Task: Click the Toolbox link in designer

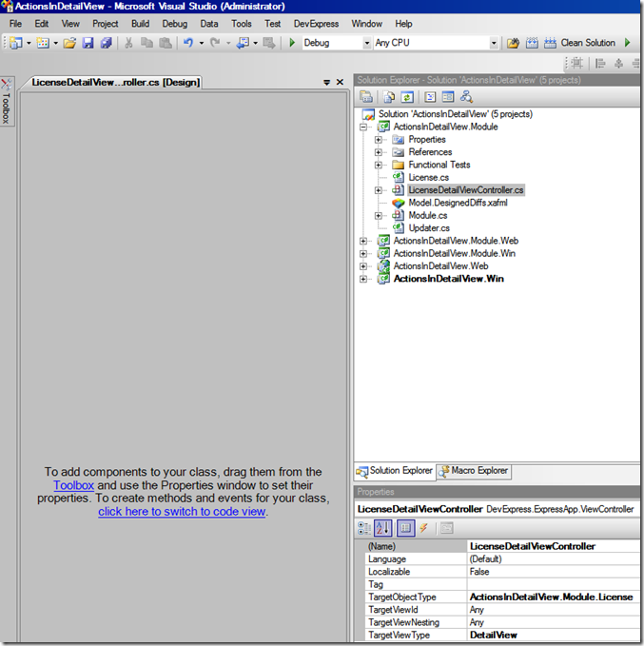Action: [74, 485]
